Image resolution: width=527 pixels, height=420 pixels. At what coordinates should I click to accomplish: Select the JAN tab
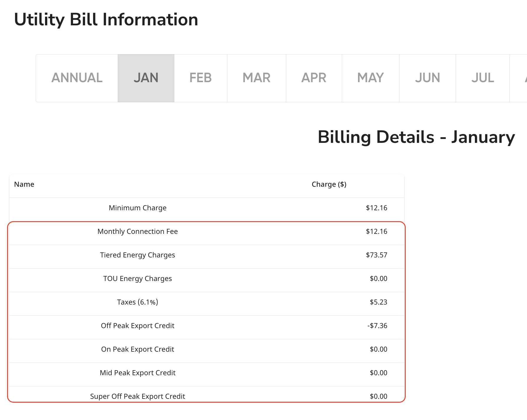tap(146, 78)
